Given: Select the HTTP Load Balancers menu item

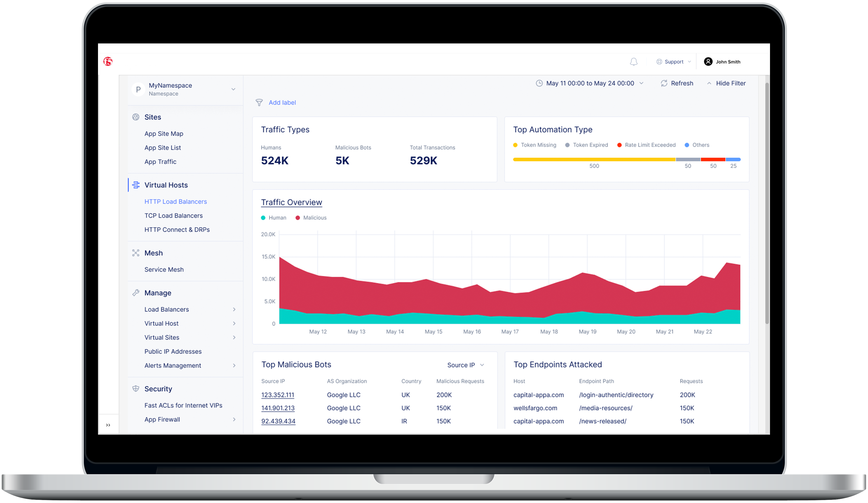Looking at the screenshot, I should (x=175, y=201).
